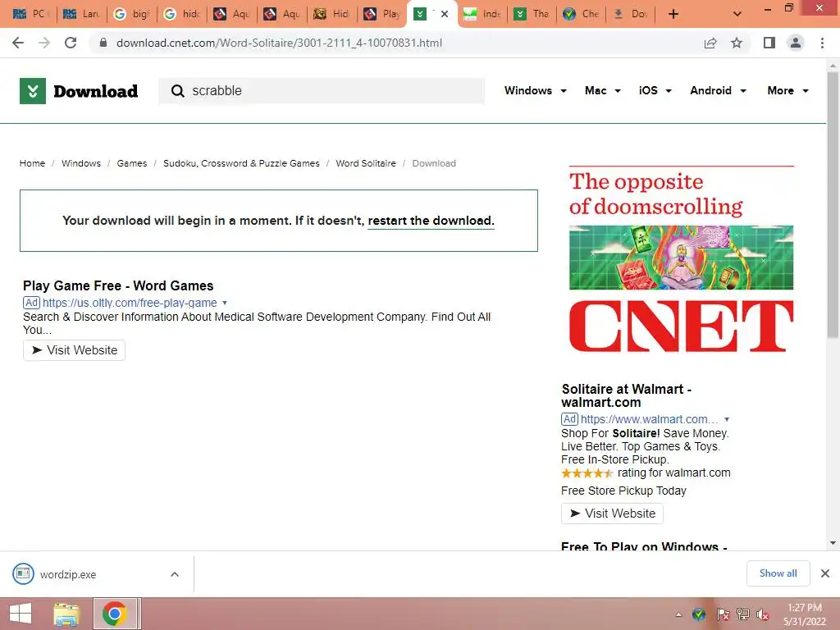Screen dimensions: 840x630
Task: Expand the Windows menu dropdown
Action: click(x=535, y=90)
